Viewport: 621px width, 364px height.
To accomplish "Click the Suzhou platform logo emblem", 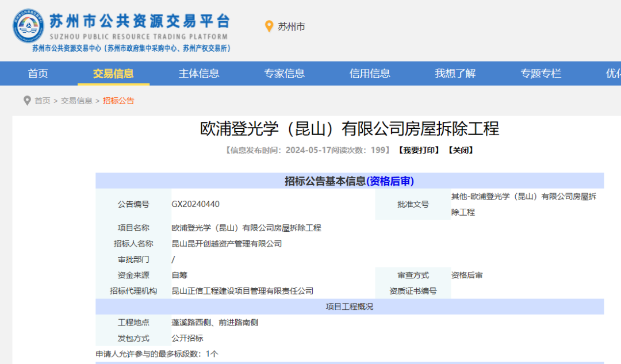I will click(28, 26).
